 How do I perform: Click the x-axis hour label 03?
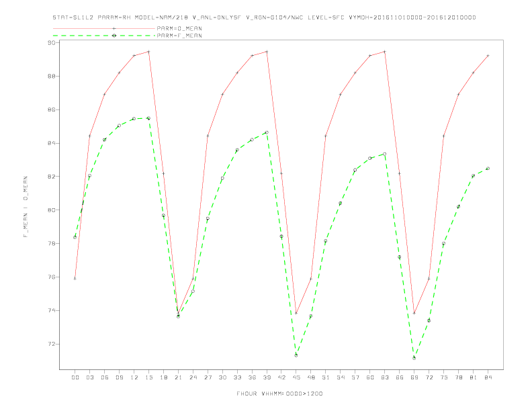(x=90, y=377)
